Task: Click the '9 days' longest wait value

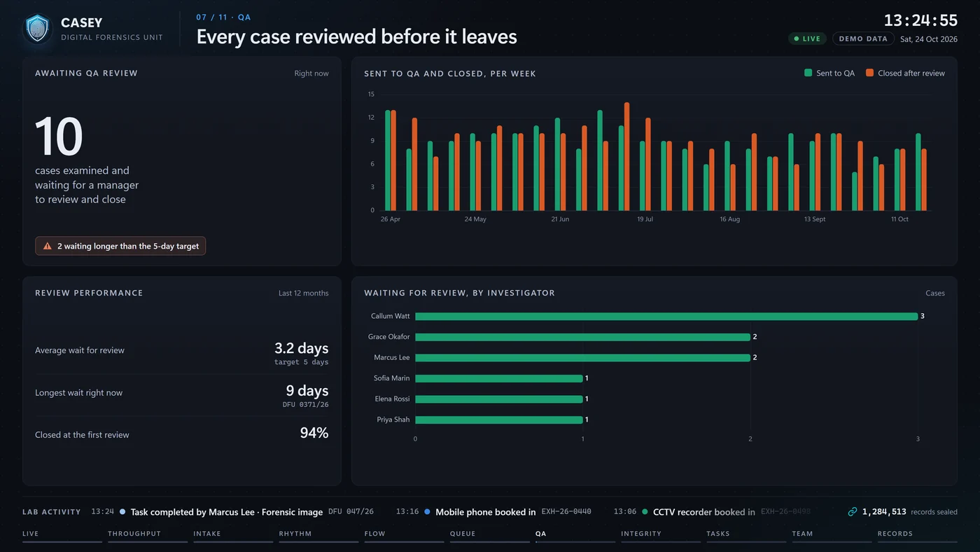Action: [x=307, y=391]
